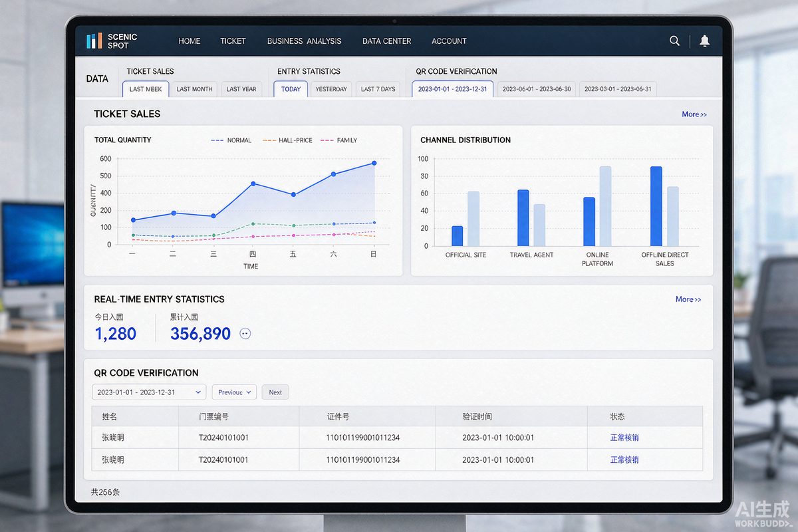Click the TRAVEL AGENT axis label
Viewport: 798px width, 532px height.
tap(531, 255)
